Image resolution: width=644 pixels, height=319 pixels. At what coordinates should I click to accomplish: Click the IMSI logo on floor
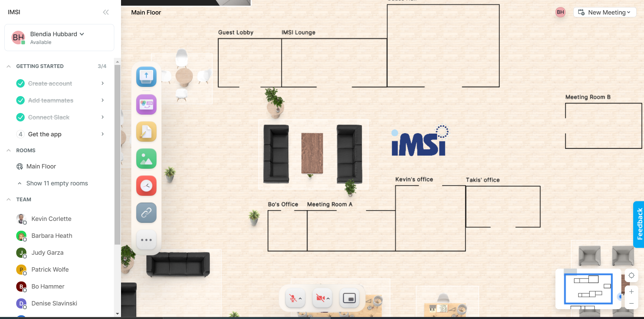(x=420, y=141)
